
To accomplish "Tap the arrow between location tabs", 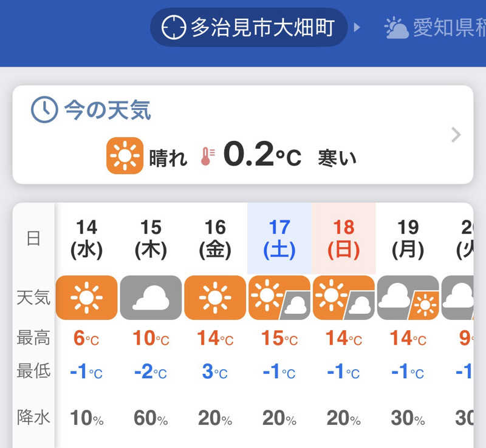I will click(x=357, y=27).
